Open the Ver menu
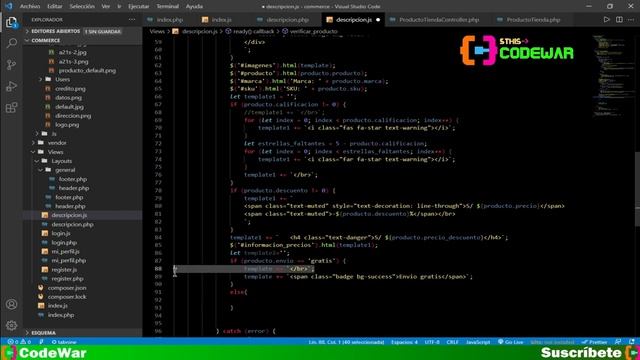This screenshot has width=640, height=360. [106, 6]
